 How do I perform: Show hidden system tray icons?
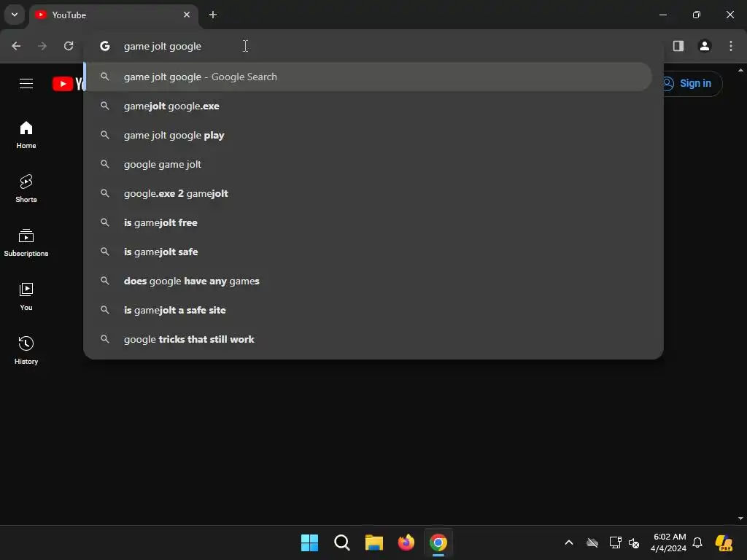569,542
